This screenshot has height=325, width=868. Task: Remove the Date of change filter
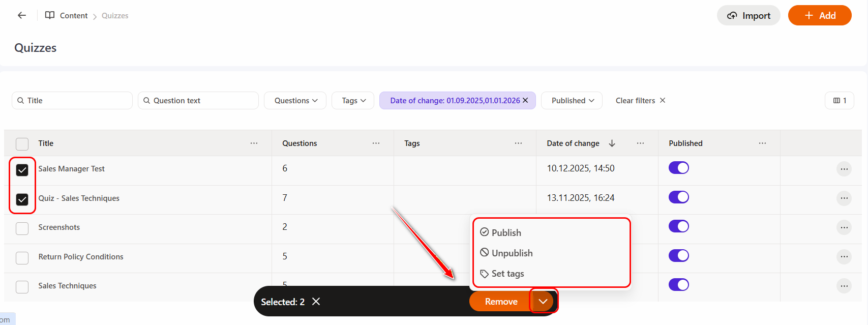(x=525, y=100)
